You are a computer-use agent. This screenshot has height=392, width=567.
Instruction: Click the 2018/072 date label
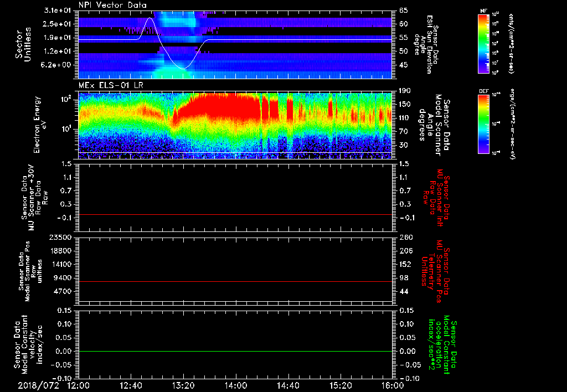tap(38, 386)
